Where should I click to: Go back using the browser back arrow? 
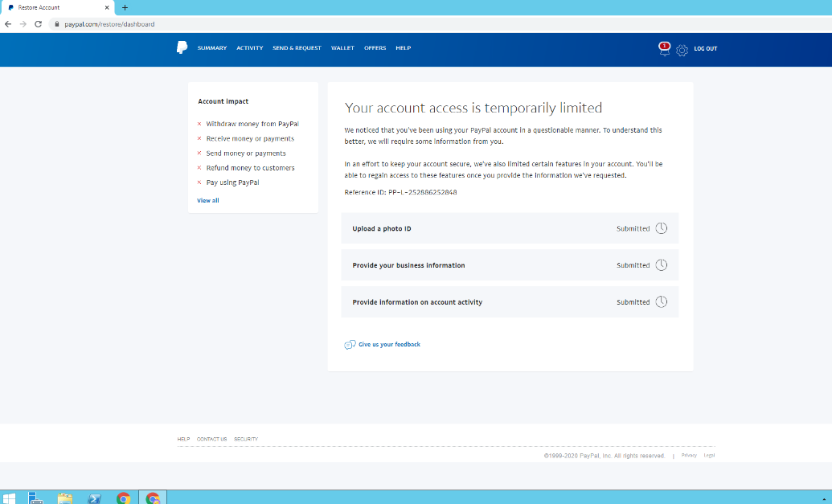pos(8,24)
